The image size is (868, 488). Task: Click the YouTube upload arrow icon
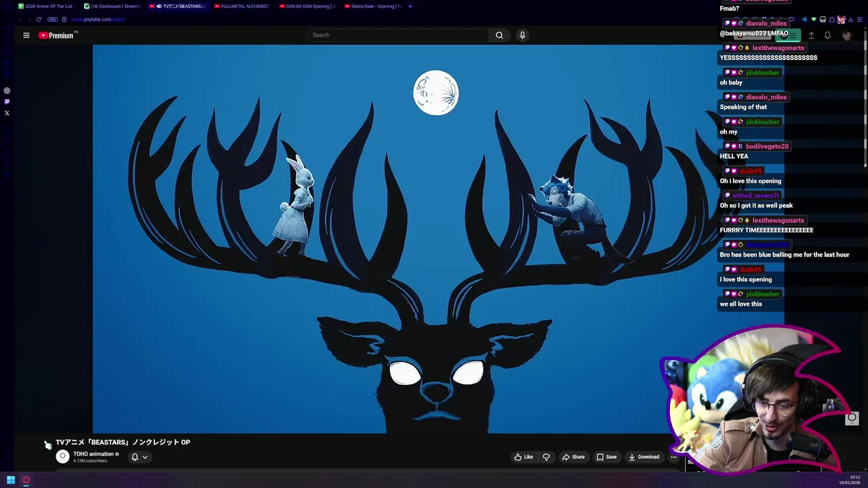point(811,35)
